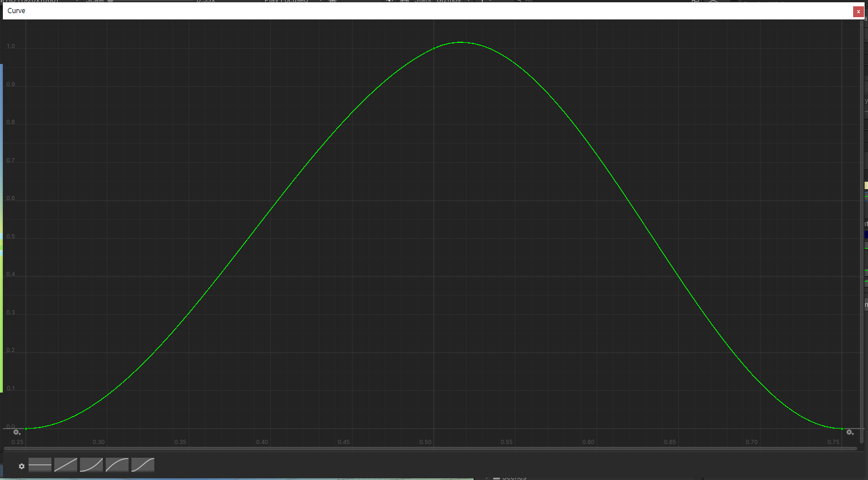
Task: Click the 0.35 time axis label
Action: coord(181,442)
